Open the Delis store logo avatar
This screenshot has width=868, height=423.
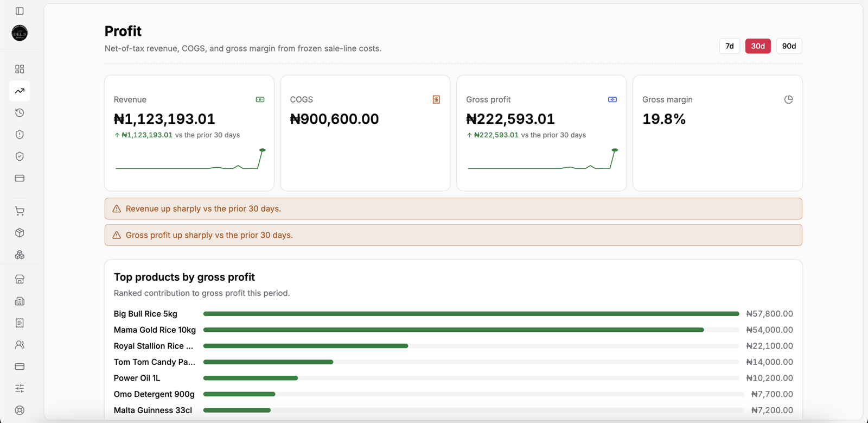pyautogui.click(x=20, y=33)
